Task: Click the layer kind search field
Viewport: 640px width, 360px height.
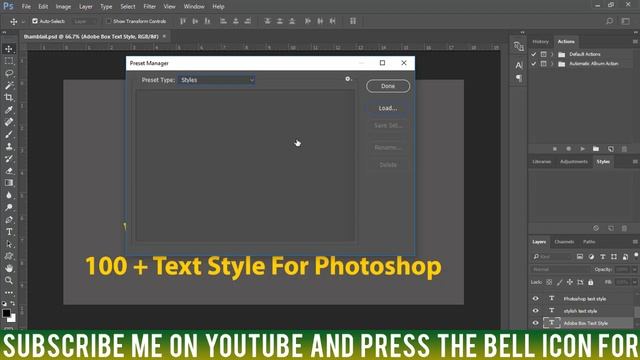Action: click(x=552, y=256)
